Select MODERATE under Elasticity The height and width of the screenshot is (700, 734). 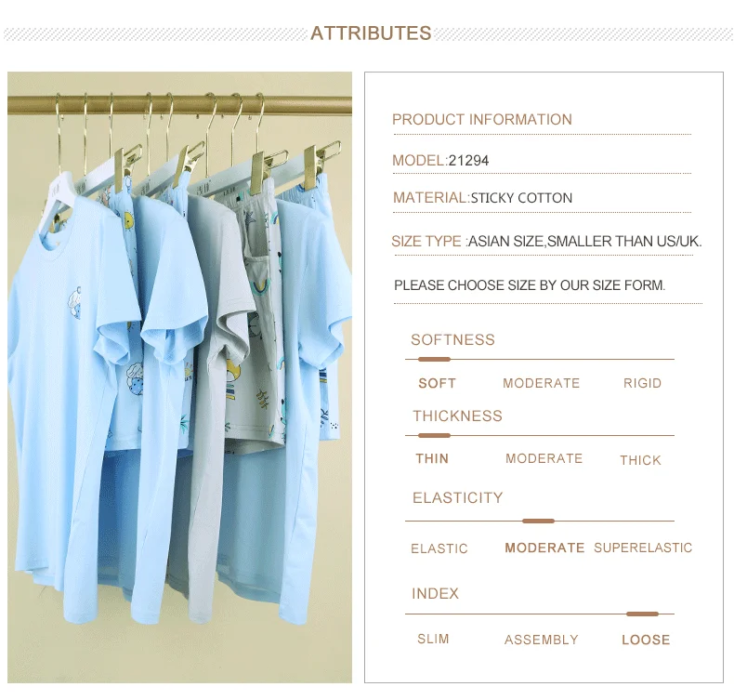coord(544,548)
